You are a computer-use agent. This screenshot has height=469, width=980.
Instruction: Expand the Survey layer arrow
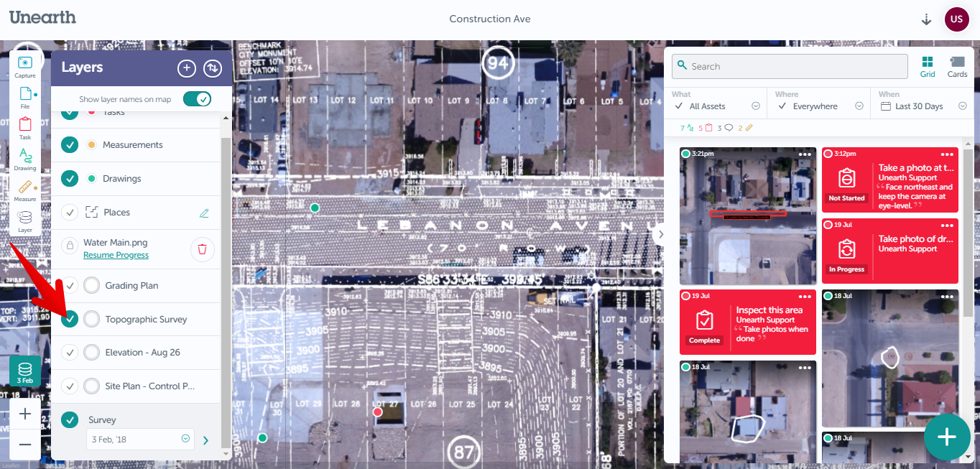pyautogui.click(x=206, y=440)
